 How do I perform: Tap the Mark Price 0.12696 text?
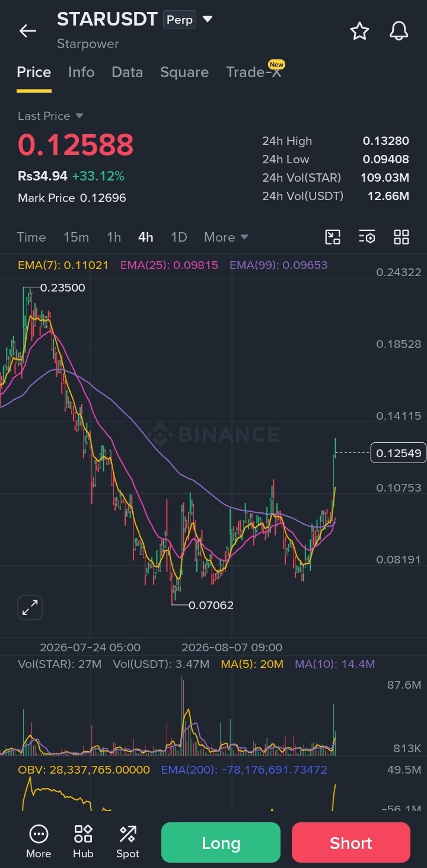coord(72,198)
